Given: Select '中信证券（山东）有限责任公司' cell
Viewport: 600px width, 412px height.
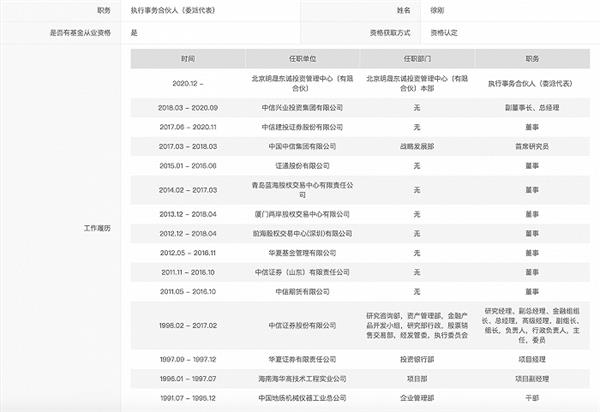Looking at the screenshot, I should click(x=302, y=272).
